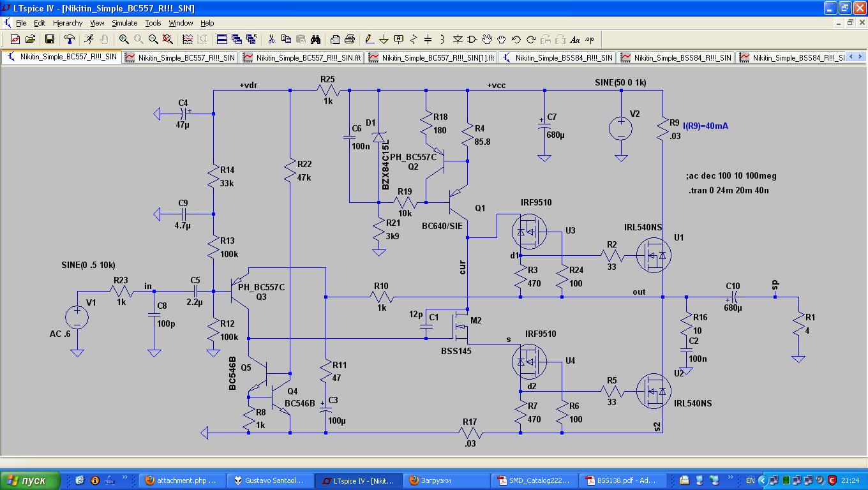Viewport: 868px width, 490px height.
Task: Click New Schematic toolbar icon
Action: pos(15,40)
